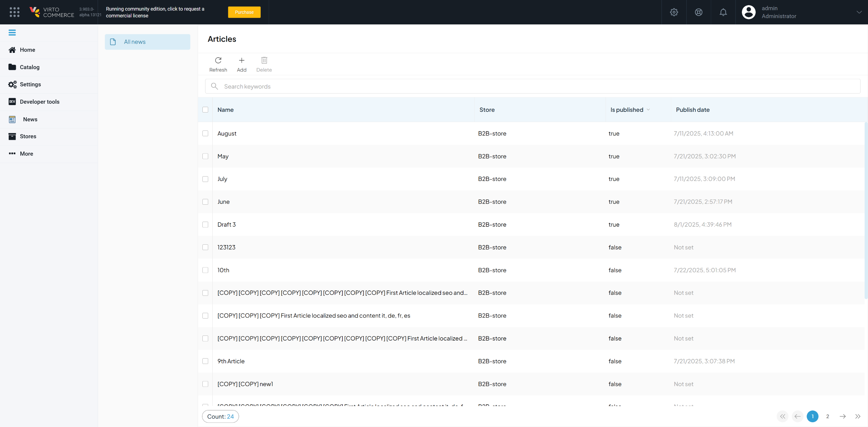Go to last page double-arrow
The height and width of the screenshot is (427, 868).
(857, 416)
